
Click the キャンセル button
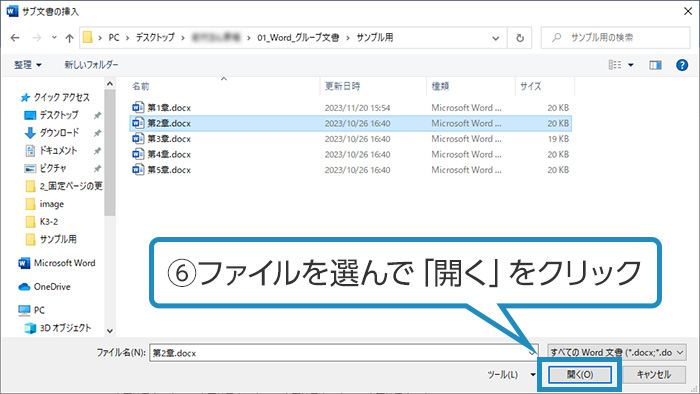click(654, 375)
